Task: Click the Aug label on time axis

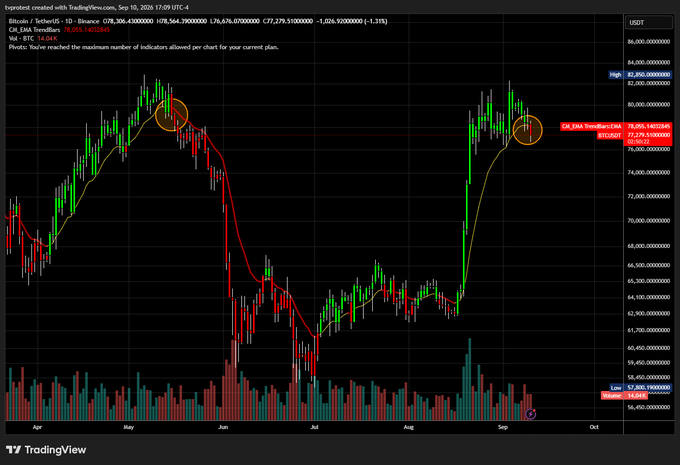Action: [409, 427]
